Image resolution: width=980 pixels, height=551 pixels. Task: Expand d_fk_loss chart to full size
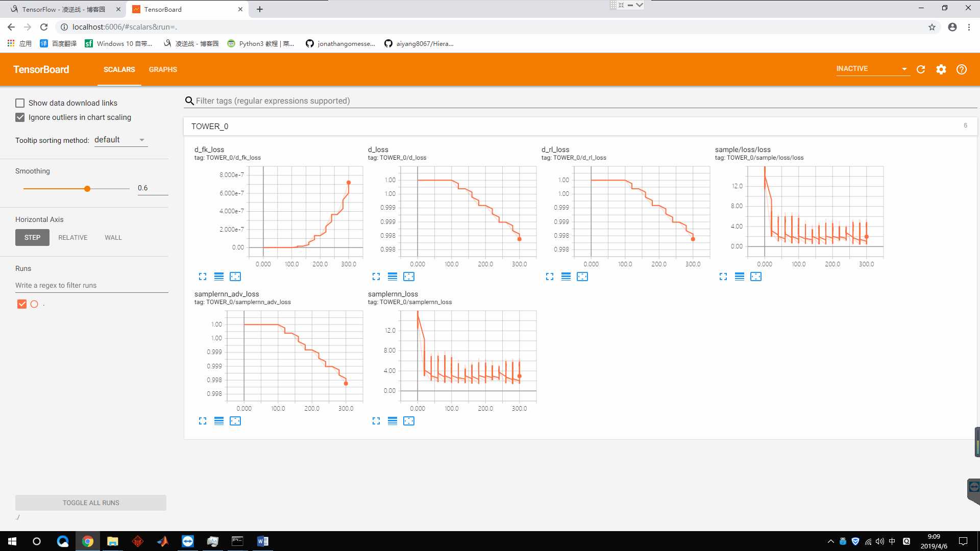coord(203,277)
